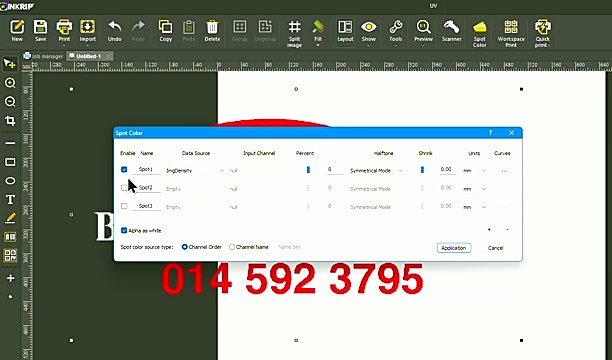Select the Text tool in sidebar
This screenshot has height=360, width=612.
click(x=10, y=200)
